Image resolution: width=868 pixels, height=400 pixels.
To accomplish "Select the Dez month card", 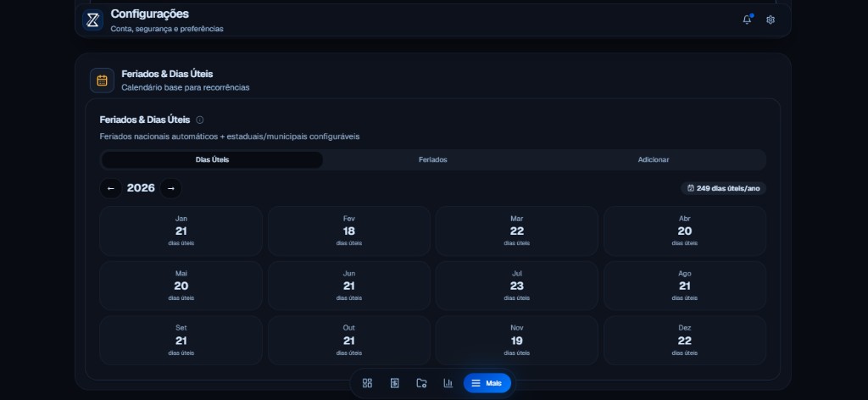I will (685, 340).
